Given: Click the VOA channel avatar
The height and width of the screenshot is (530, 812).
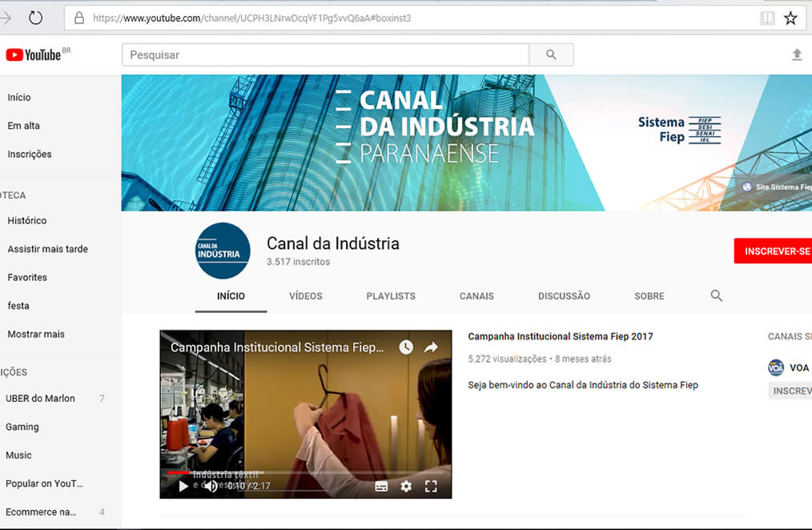Looking at the screenshot, I should (x=776, y=367).
